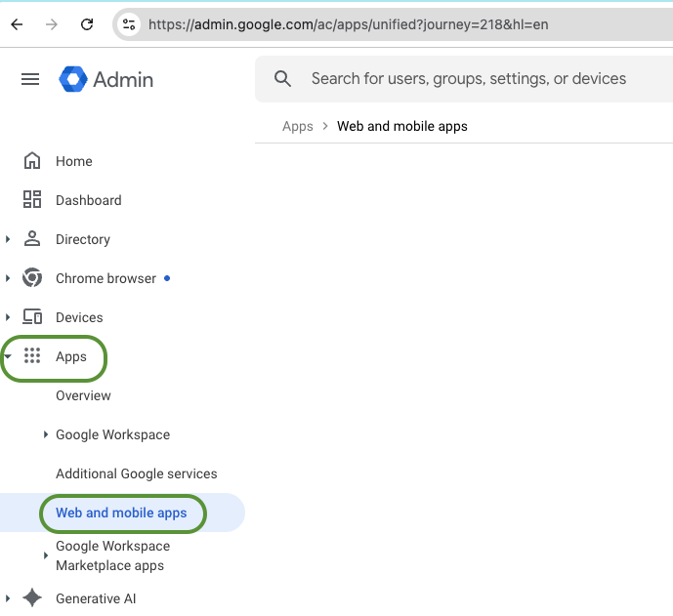Expand Google Workspace Marketplace apps arrow
673x616 pixels.
(x=46, y=555)
